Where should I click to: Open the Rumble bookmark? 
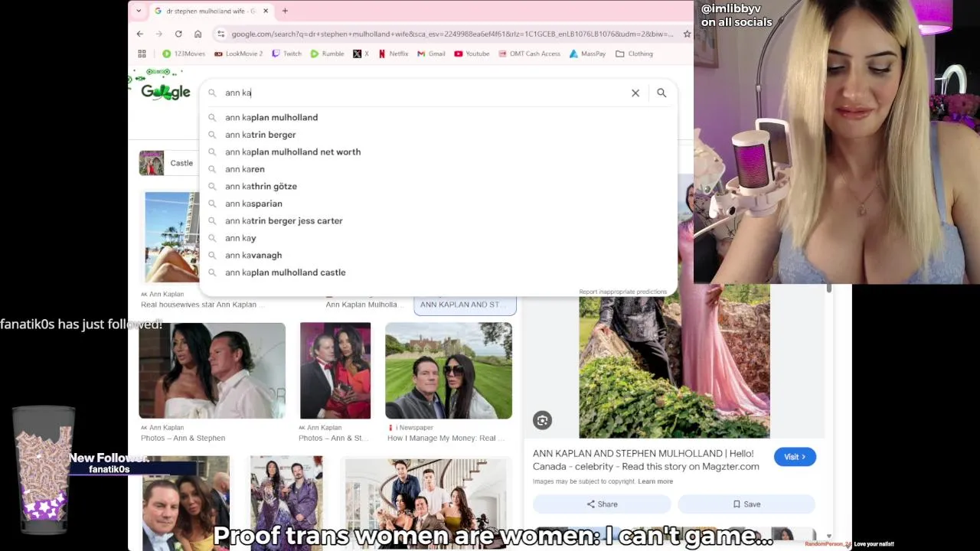327,54
